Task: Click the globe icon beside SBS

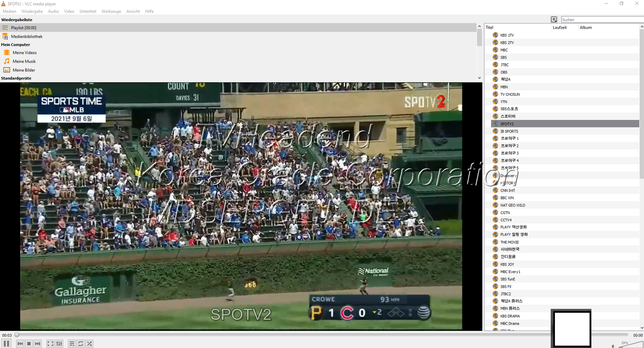Action: pos(495,57)
